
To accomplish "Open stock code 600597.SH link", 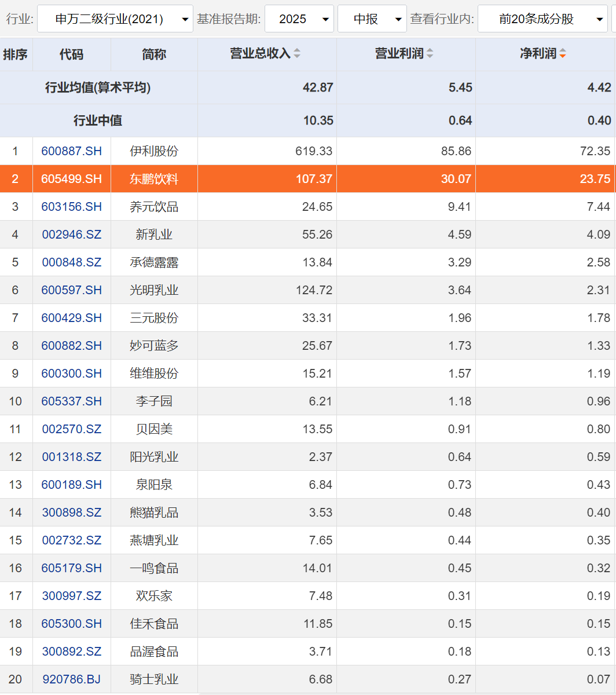I will (72, 290).
